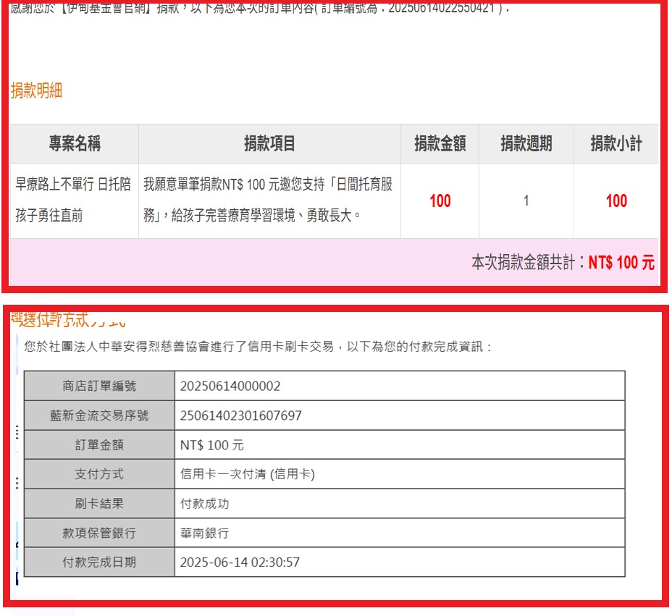
Task: Click the 華南銀行 custodian bank value
Action: tap(204, 533)
